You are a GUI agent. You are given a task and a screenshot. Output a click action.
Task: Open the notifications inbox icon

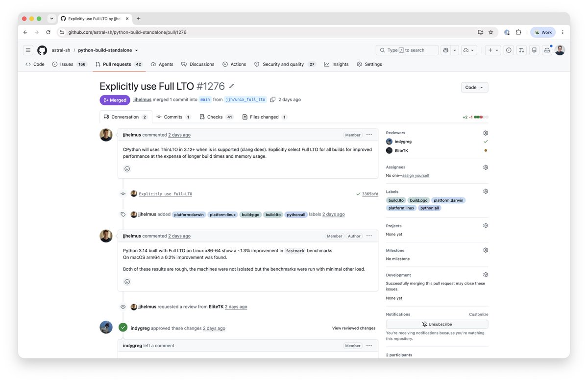coord(547,50)
